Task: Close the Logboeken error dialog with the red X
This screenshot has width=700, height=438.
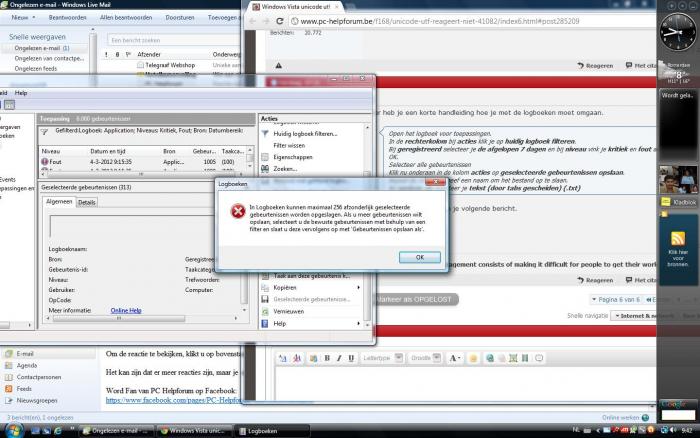Action: (434, 182)
